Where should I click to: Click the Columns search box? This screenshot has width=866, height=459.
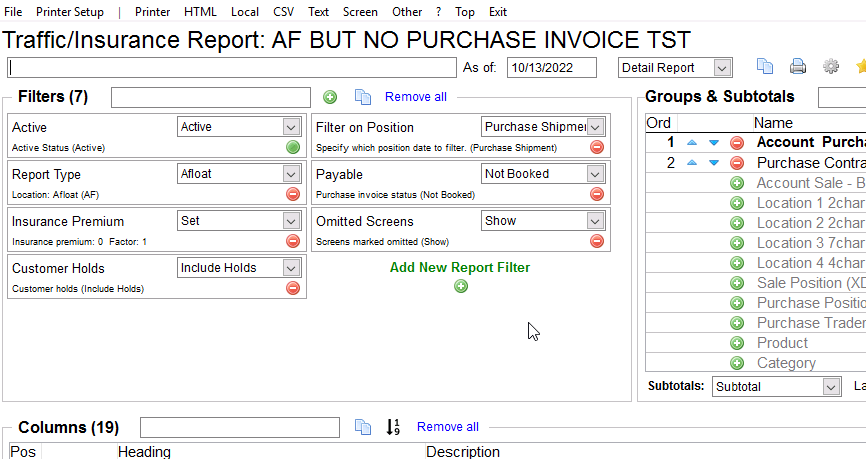[x=240, y=427]
